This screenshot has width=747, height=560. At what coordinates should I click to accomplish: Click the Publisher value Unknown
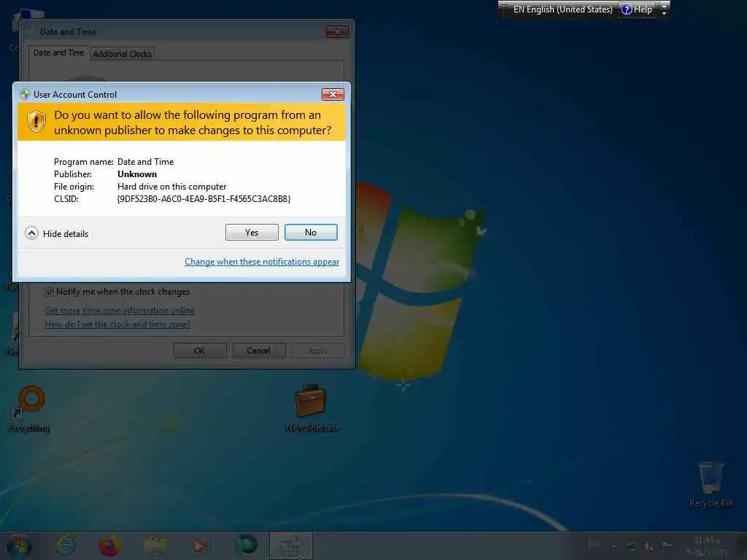pyautogui.click(x=137, y=174)
